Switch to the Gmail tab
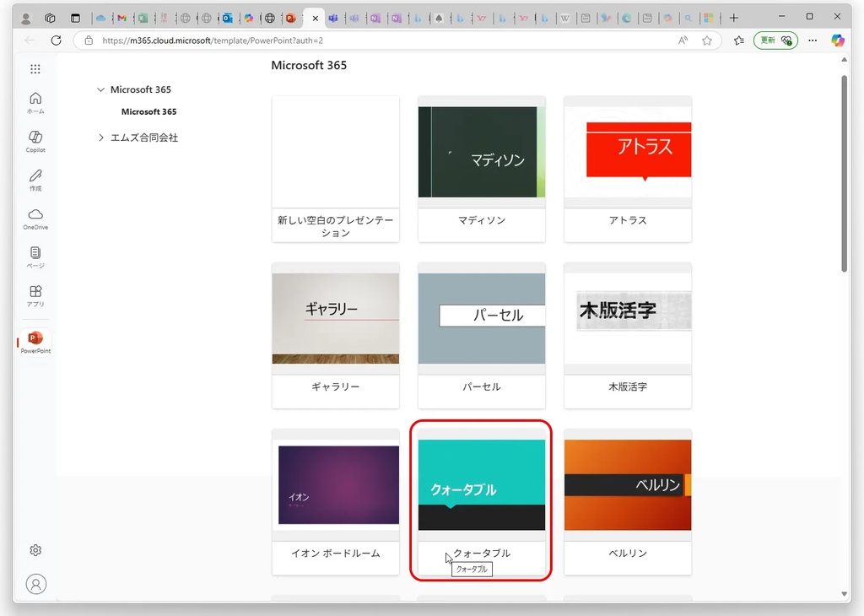The image size is (864, 616). click(x=121, y=19)
